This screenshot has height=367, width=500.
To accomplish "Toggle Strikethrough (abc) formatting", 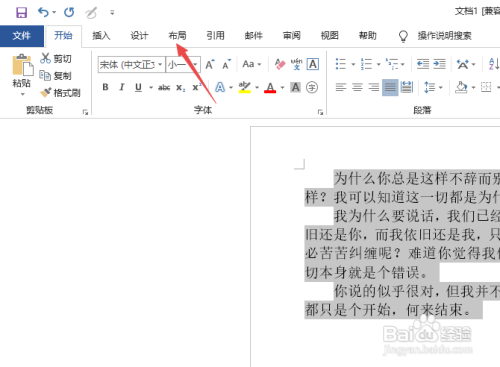I will (164, 88).
